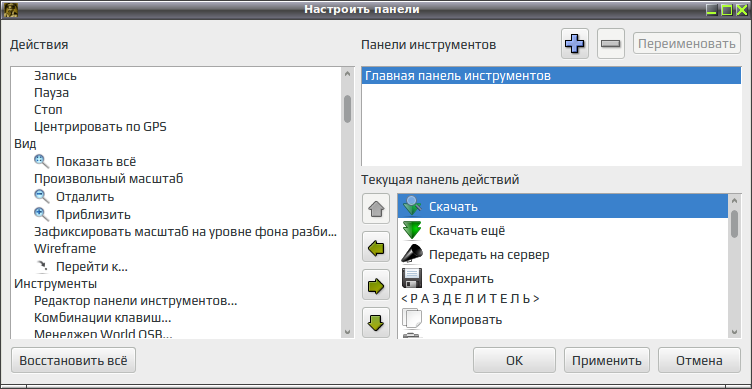The width and height of the screenshot is (752, 389).
Task: Click the floppy Сохранить icon
Action: [x=411, y=278]
